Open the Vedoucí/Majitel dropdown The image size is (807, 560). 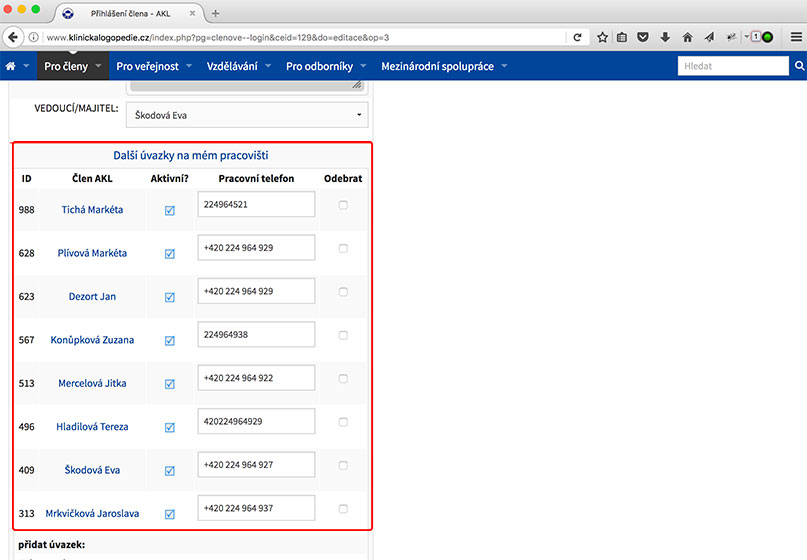coord(246,115)
